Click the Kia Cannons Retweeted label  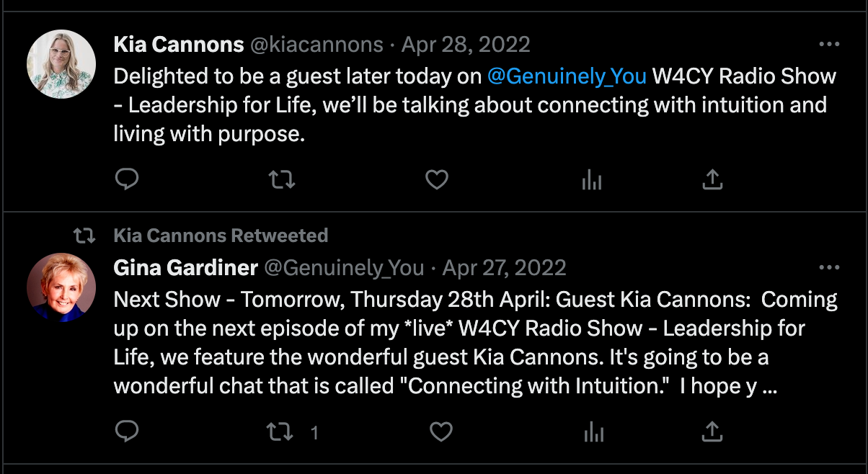[221, 236]
